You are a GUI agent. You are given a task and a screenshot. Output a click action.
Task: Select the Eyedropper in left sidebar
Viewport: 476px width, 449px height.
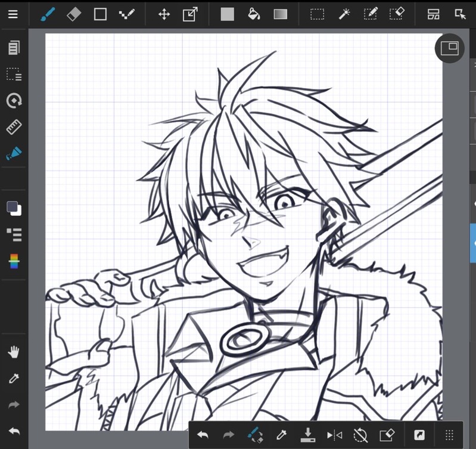(x=14, y=379)
